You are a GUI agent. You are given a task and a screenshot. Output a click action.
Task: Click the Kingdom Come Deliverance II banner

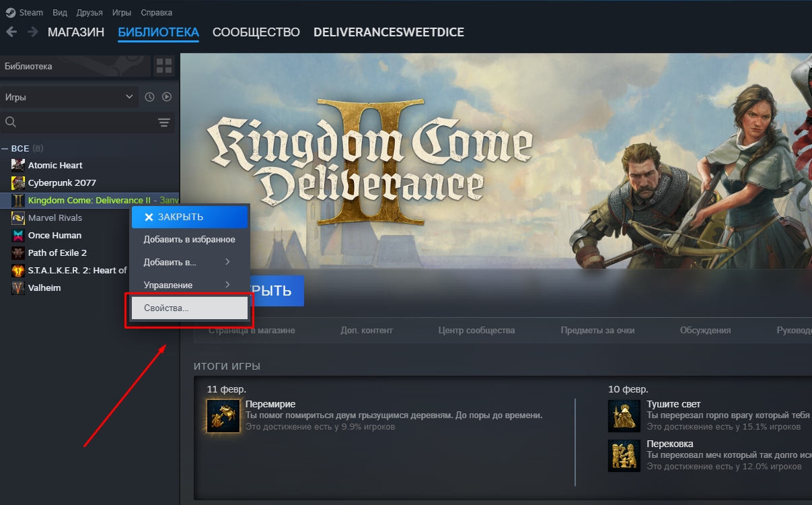pos(496,160)
